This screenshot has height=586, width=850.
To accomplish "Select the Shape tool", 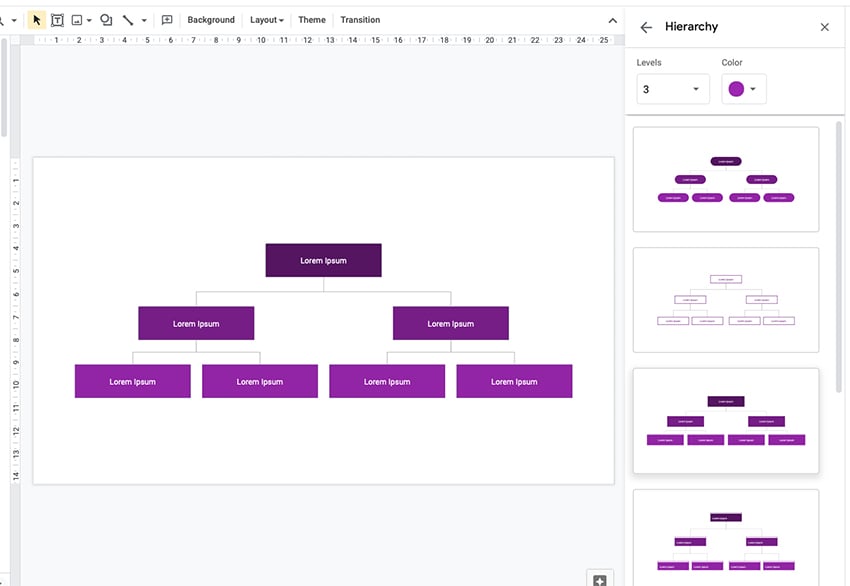I will [x=105, y=19].
